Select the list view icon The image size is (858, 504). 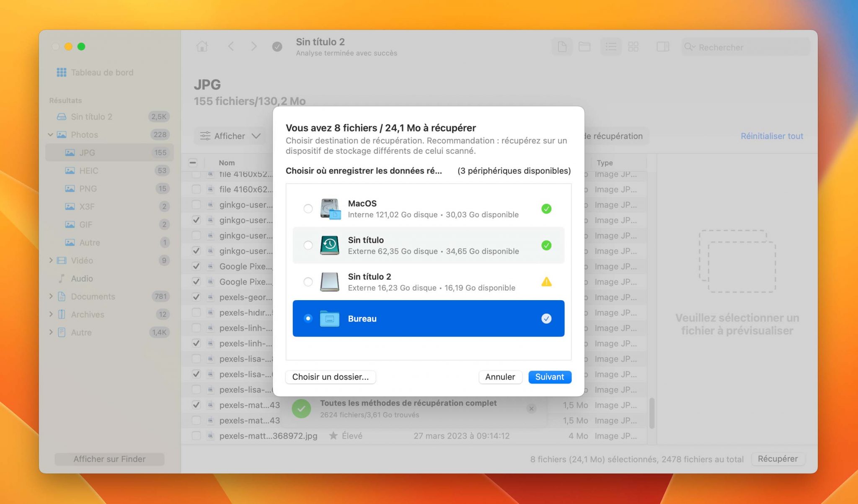tap(611, 46)
